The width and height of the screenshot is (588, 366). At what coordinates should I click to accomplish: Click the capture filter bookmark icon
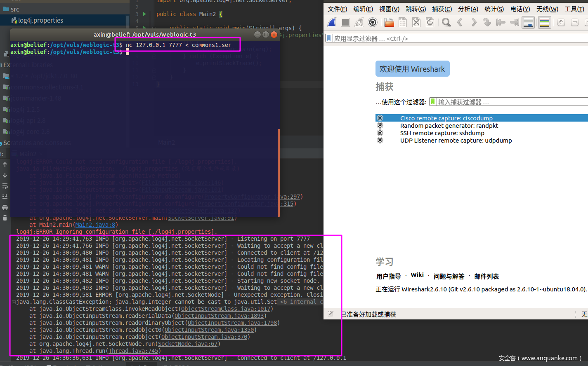click(x=433, y=101)
